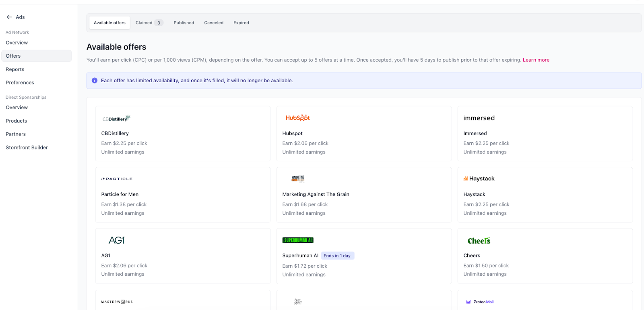Open Preferences in the sidebar

(x=20, y=83)
